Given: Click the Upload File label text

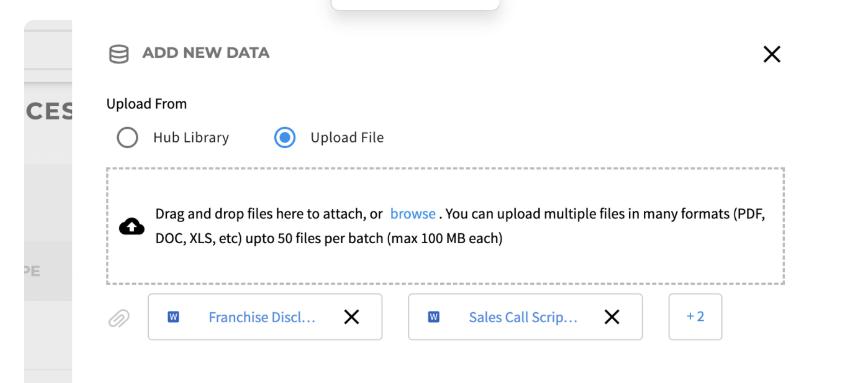Looking at the screenshot, I should [347, 138].
